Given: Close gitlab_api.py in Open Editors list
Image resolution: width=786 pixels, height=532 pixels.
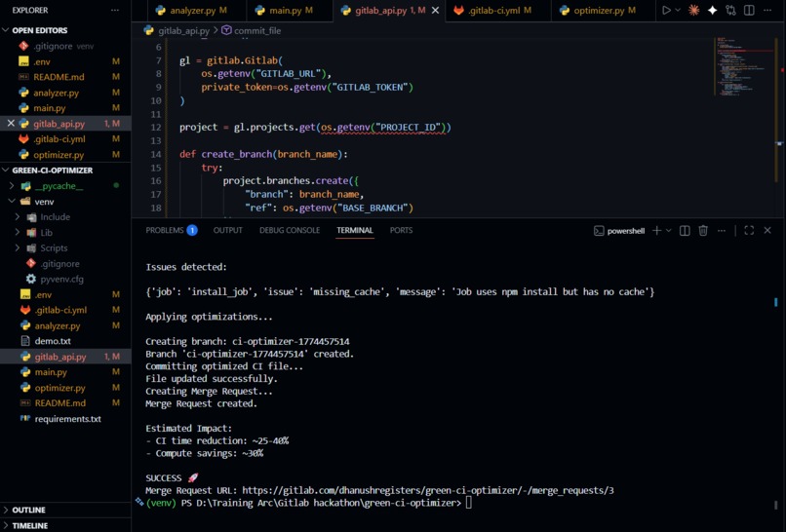Looking at the screenshot, I should (11, 123).
